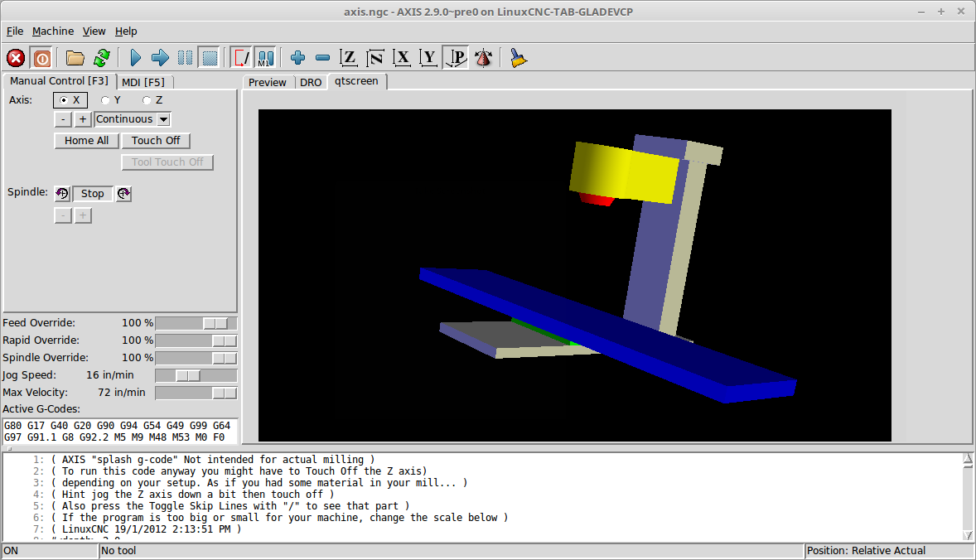Adjust the Rapid Override slider
The width and height of the screenshot is (976, 560).
click(196, 340)
